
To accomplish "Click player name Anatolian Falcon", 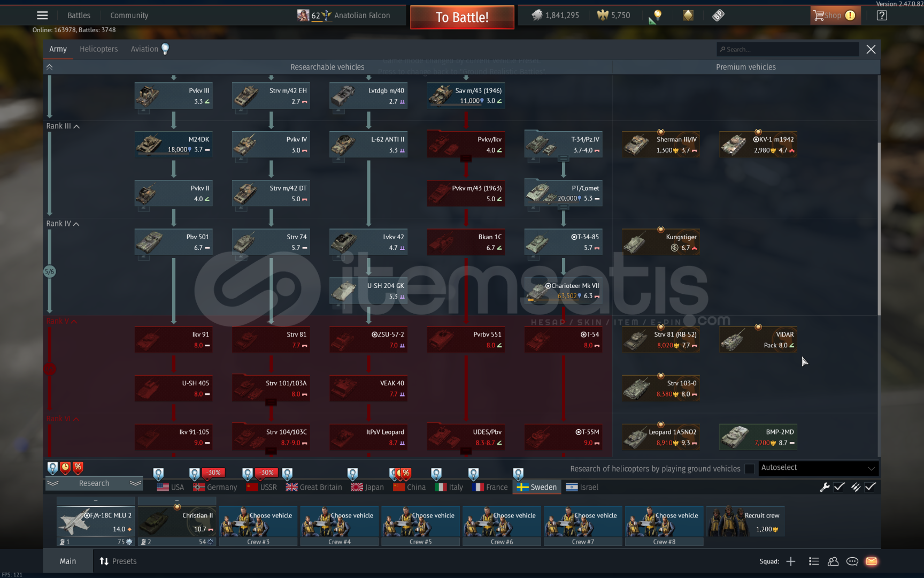I will [362, 16].
